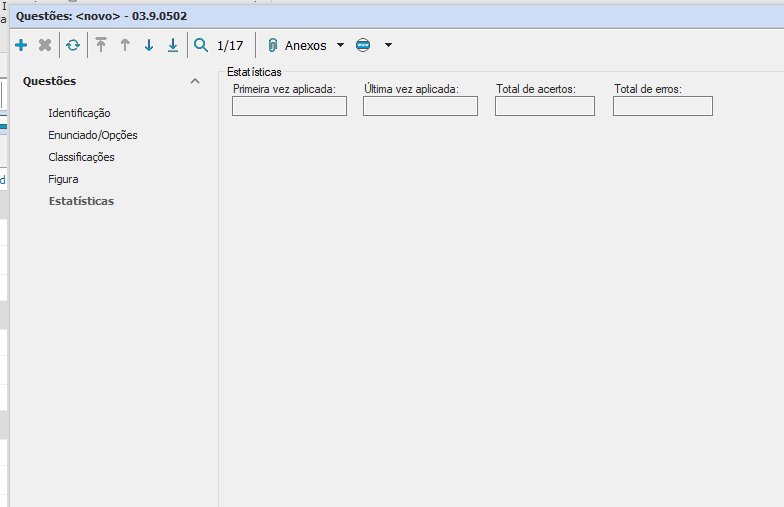Click the Total de acertos field
The height and width of the screenshot is (507, 784).
click(x=544, y=106)
